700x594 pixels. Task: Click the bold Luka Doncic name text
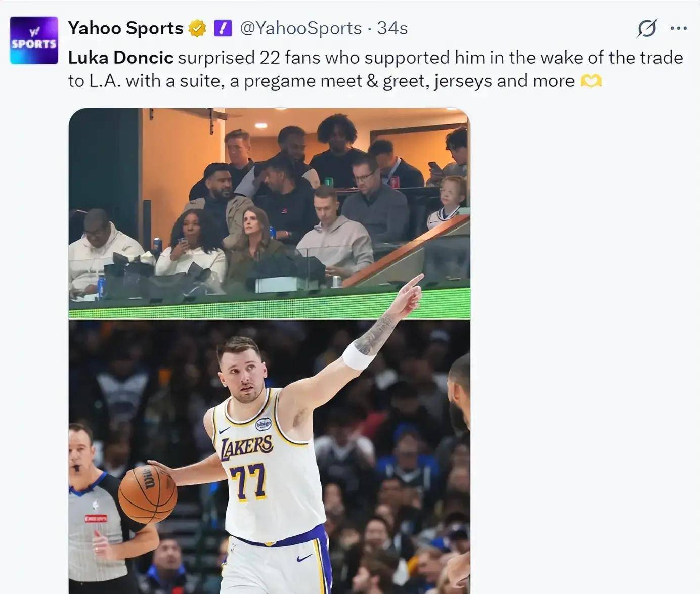pos(120,58)
